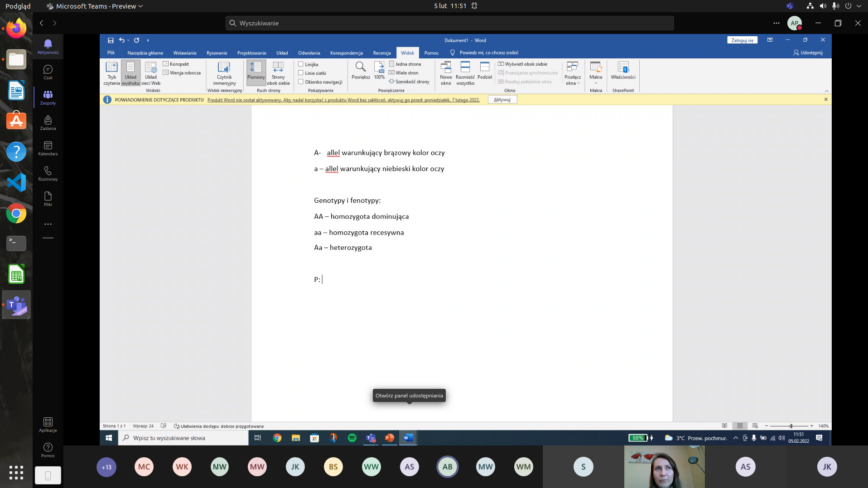The image size is (868, 488).
Task: Choose Strony obok siebie layout
Action: coord(278,73)
